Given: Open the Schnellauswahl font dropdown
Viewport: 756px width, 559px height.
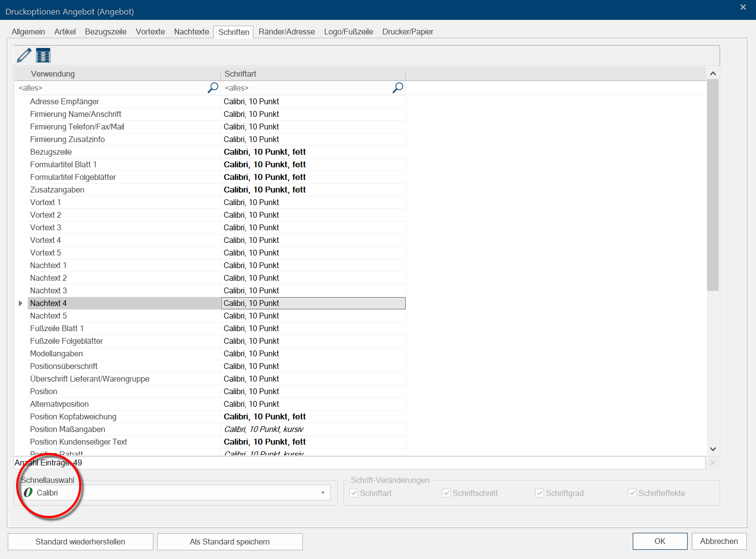Looking at the screenshot, I should [323, 493].
